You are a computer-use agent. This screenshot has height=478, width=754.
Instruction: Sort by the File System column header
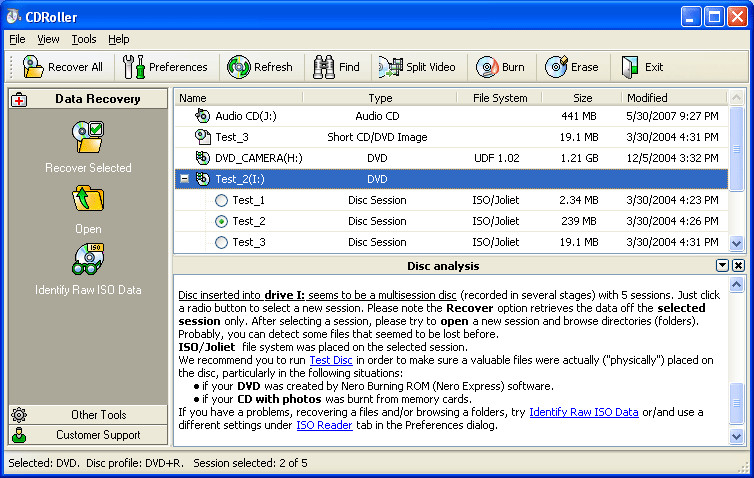point(500,98)
